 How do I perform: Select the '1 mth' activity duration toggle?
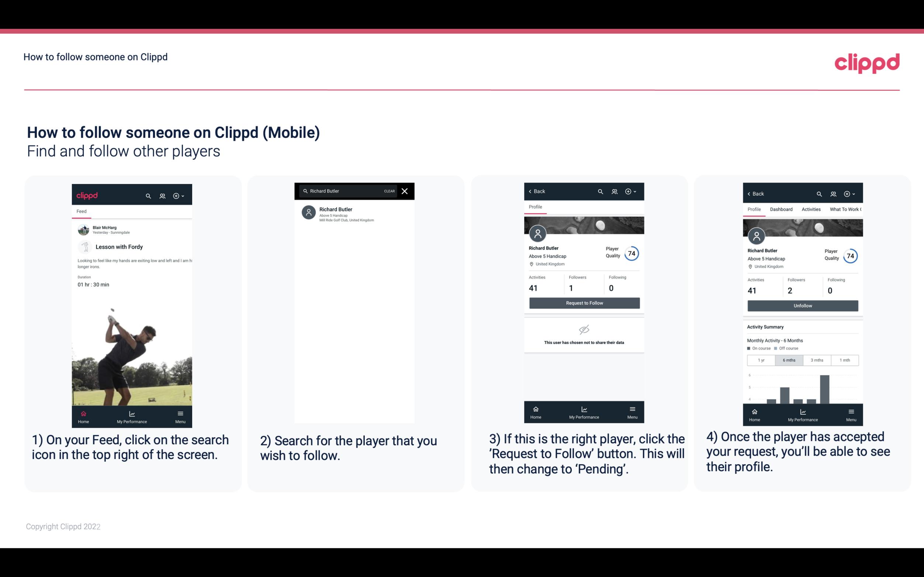pos(844,359)
